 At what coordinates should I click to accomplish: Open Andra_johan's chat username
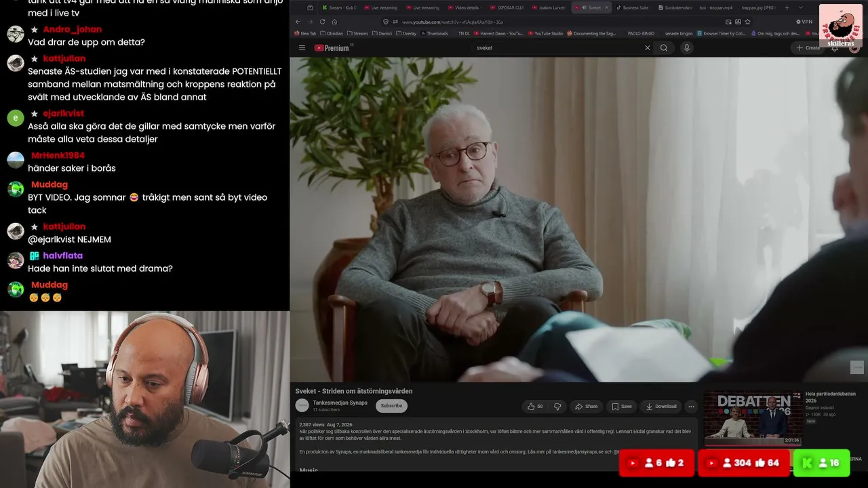pyautogui.click(x=72, y=29)
